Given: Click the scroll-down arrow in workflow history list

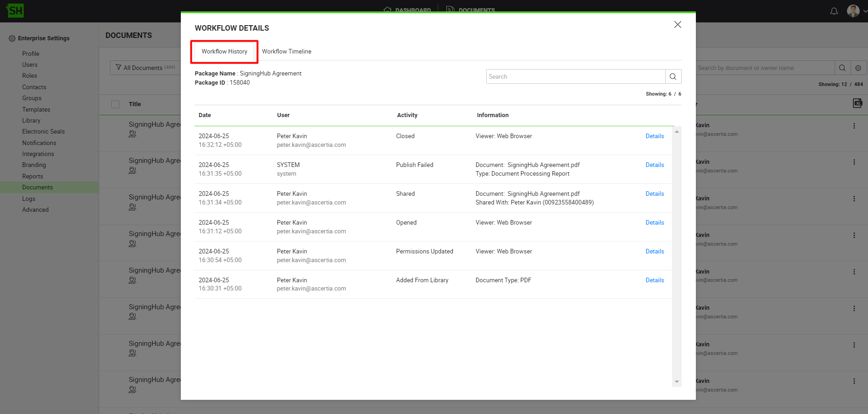Looking at the screenshot, I should pos(677,382).
